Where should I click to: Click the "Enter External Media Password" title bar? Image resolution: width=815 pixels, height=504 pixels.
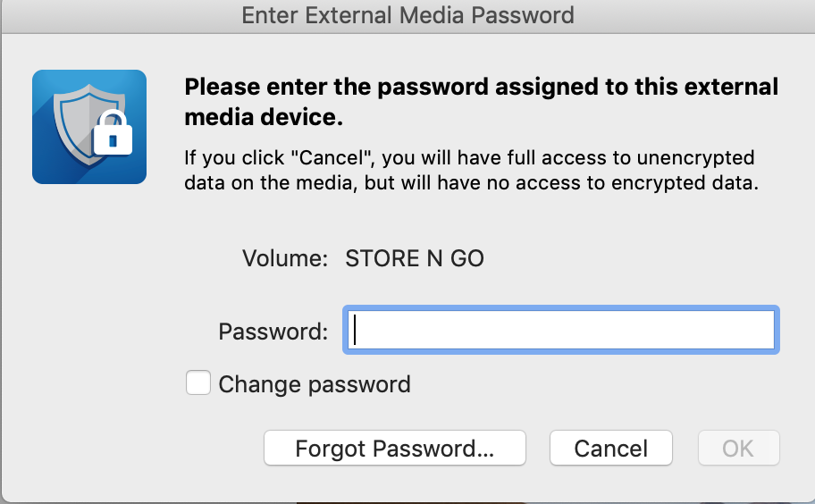(x=407, y=15)
